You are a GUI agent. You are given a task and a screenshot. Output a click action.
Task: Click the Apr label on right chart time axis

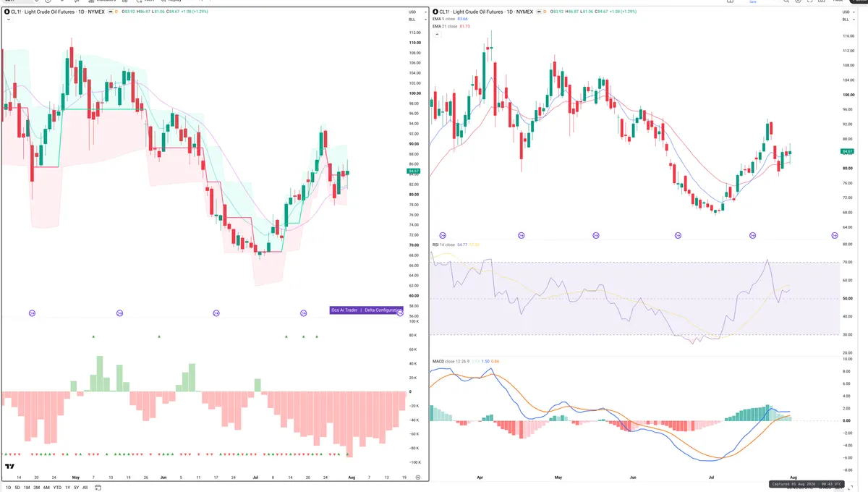point(481,478)
